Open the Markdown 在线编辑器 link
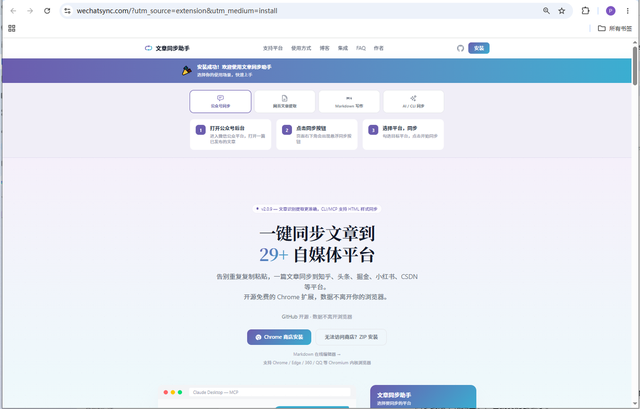 point(317,354)
